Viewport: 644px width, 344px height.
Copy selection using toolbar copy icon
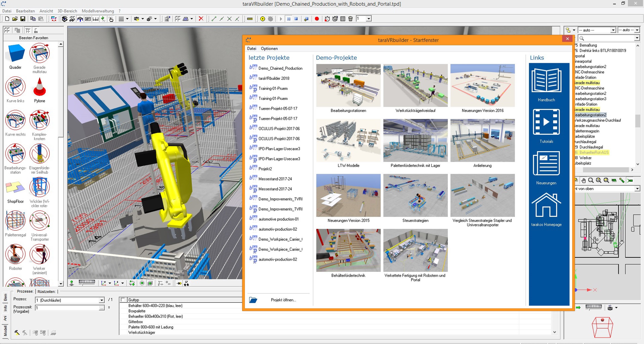click(33, 19)
